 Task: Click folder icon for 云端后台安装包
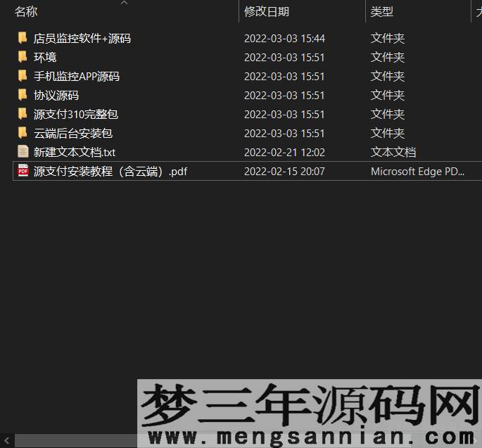click(x=23, y=134)
